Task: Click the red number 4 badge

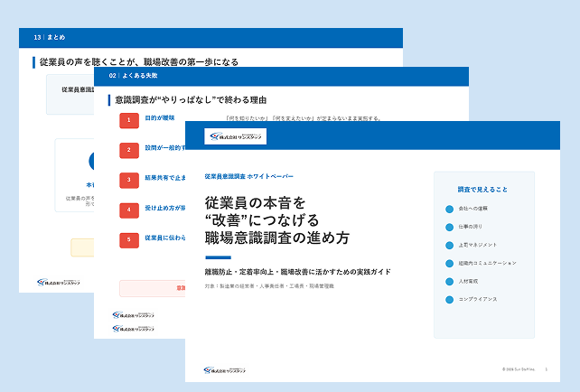Action: (x=129, y=210)
